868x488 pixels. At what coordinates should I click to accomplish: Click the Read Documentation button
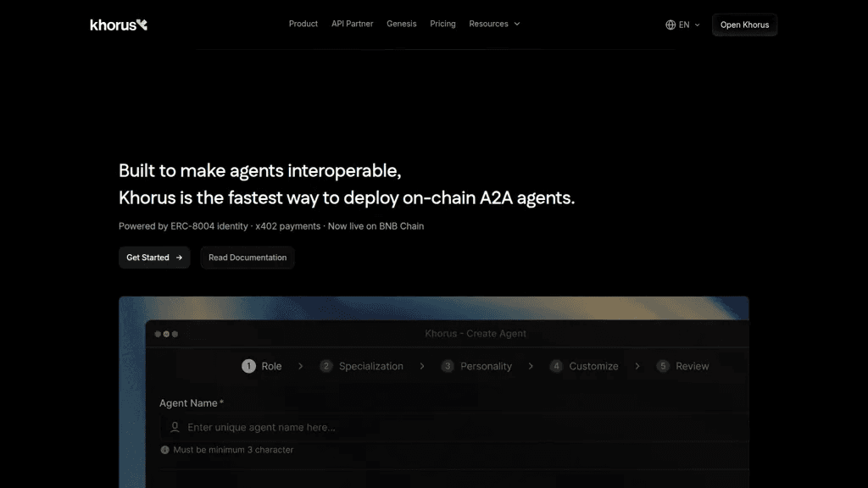248,258
